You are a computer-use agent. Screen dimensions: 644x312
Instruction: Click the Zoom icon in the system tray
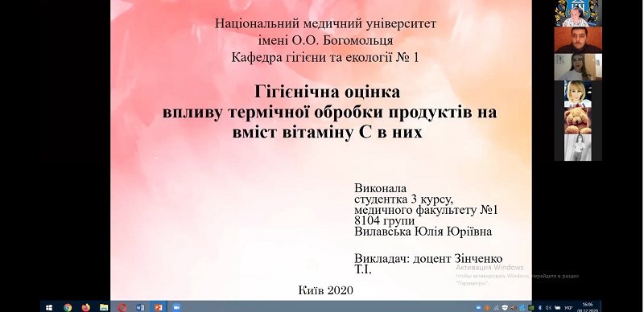[x=478, y=308]
